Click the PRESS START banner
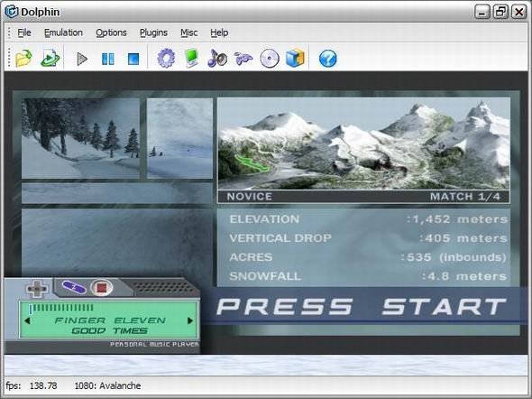The image size is (532, 399). [x=362, y=306]
